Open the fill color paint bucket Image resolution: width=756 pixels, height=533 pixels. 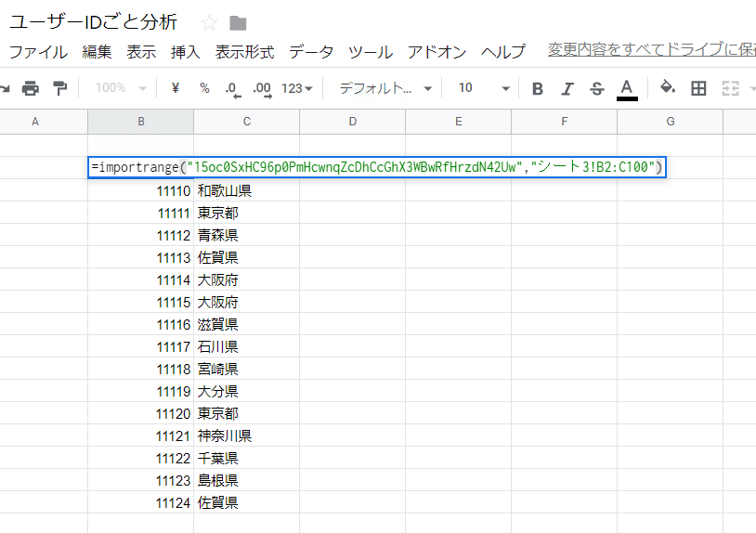click(668, 87)
